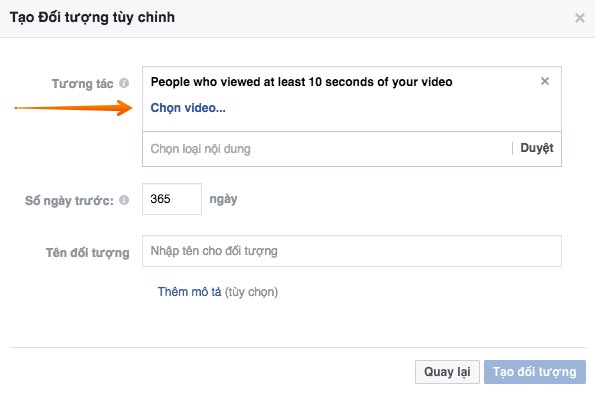Click the Duyệt browse button
Image resolution: width=595 pixels, height=393 pixels.
click(x=537, y=148)
